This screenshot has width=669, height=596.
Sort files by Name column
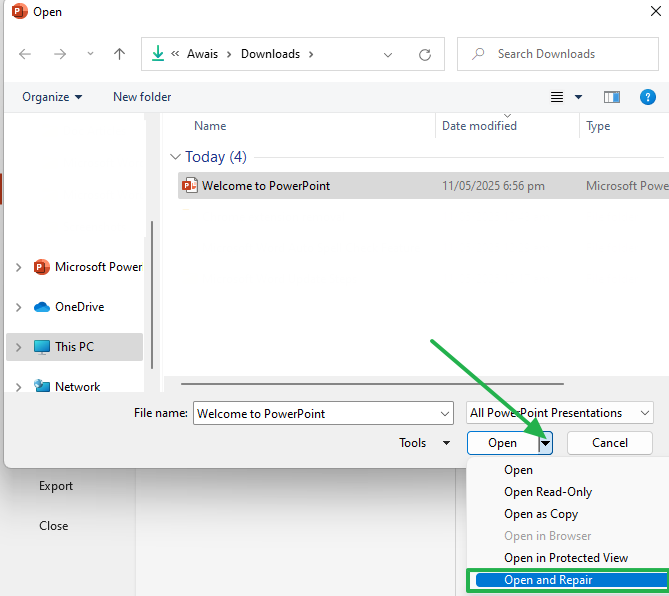pos(210,126)
